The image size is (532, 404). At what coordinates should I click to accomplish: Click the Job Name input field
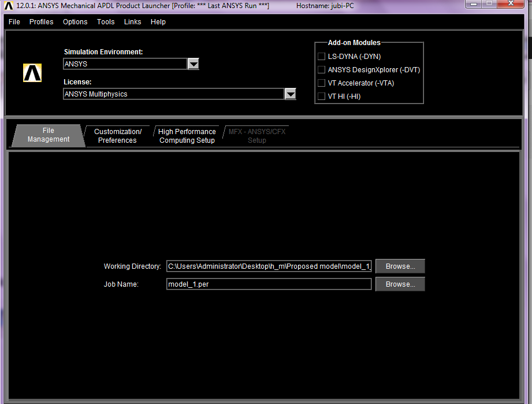(x=269, y=284)
